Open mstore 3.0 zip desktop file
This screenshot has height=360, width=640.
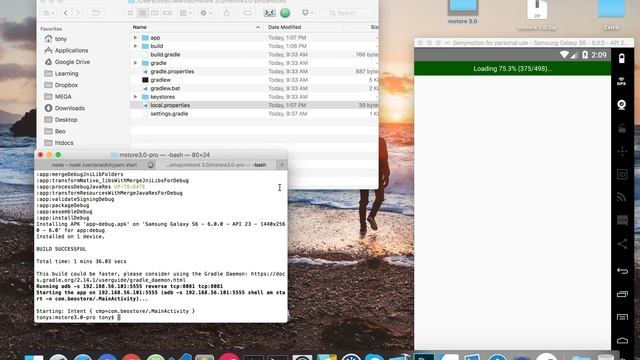click(x=537, y=16)
